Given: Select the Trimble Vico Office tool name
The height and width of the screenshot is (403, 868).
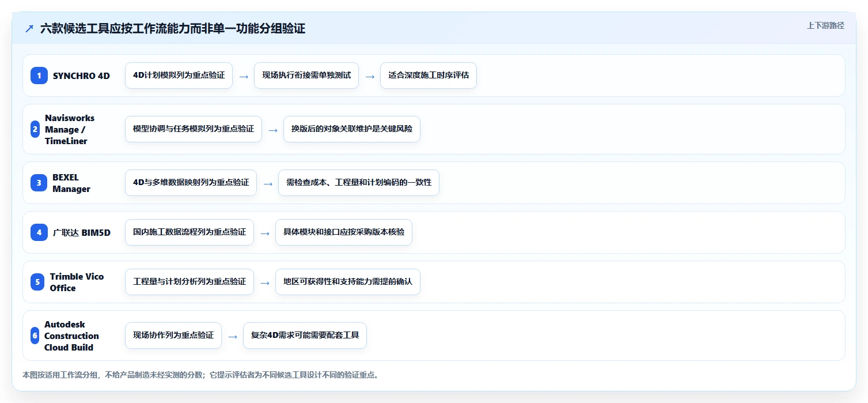Looking at the screenshot, I should (77, 282).
